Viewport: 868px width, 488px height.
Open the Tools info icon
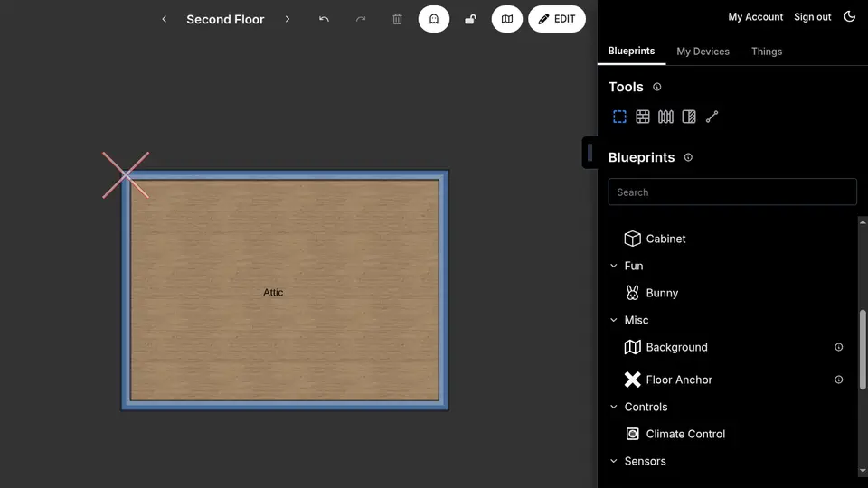pos(656,87)
